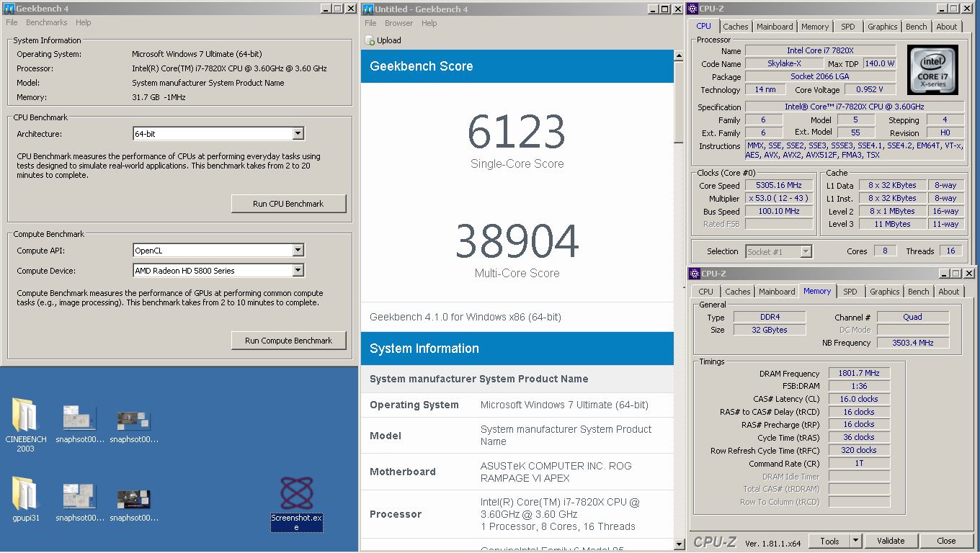
Task: Click Single-Core Score 6123 value
Action: (517, 132)
